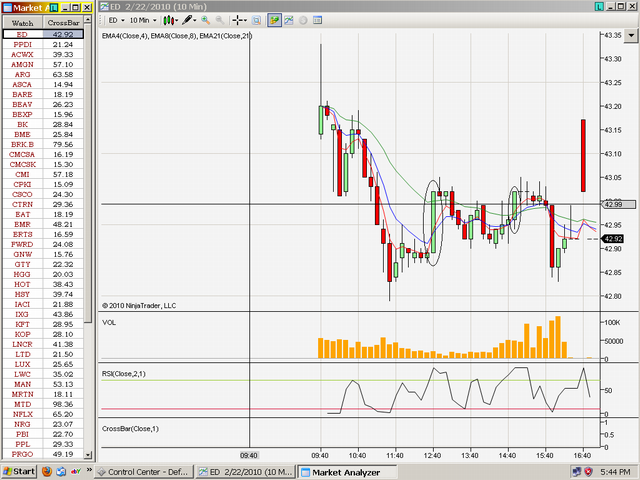Select the drawing tools pencil icon
The image size is (640, 480).
[x=189, y=20]
